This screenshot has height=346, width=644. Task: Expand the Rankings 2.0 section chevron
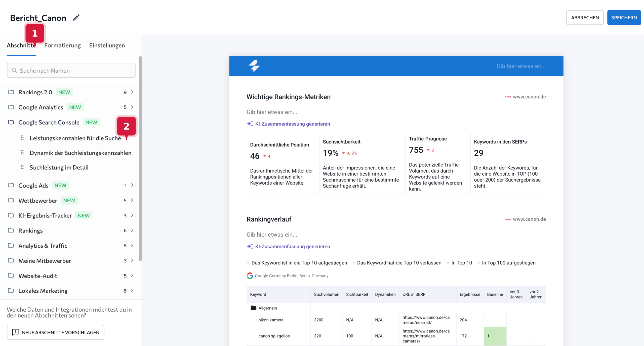132,92
